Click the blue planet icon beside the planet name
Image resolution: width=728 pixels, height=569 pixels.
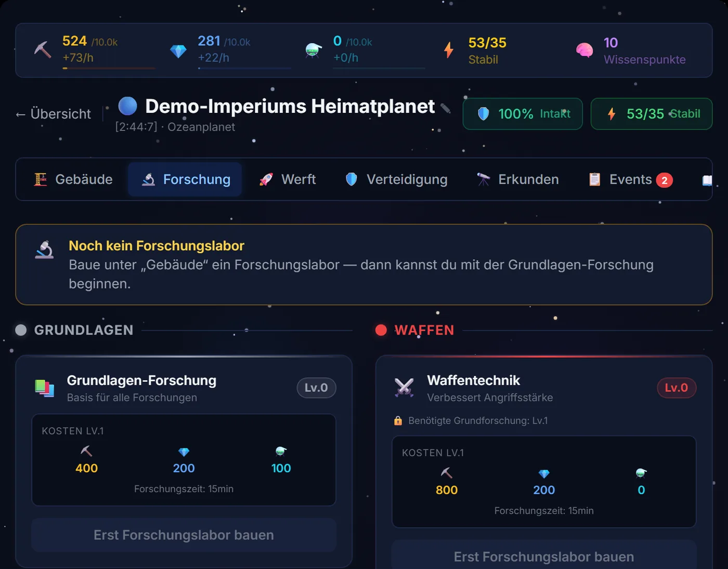pyautogui.click(x=127, y=106)
